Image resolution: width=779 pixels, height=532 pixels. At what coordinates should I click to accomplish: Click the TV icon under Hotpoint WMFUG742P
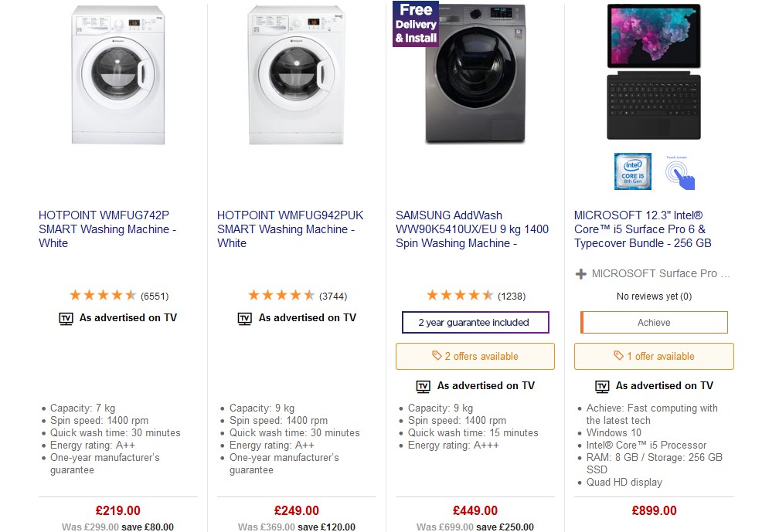(66, 318)
